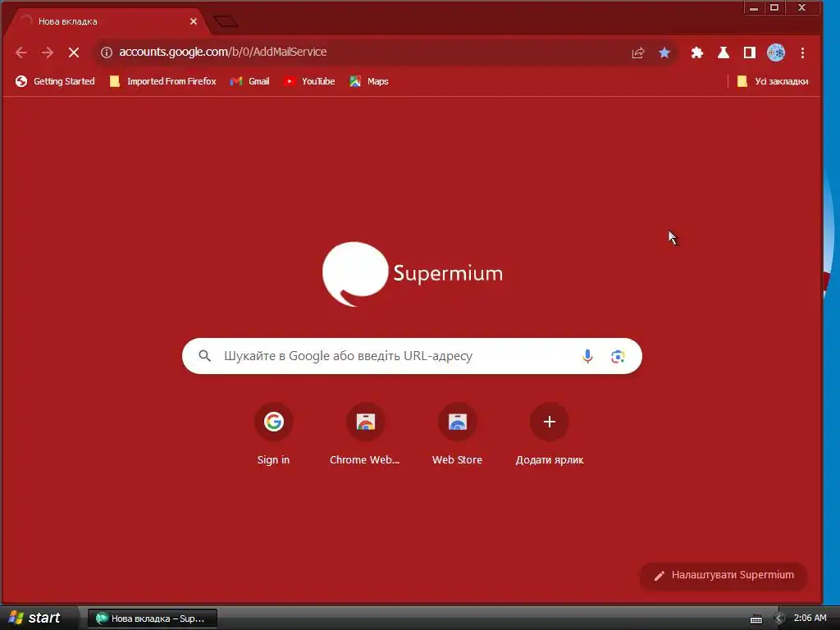840x630 pixels.
Task: Add a shortcut via Додати ярлик
Action: point(549,434)
